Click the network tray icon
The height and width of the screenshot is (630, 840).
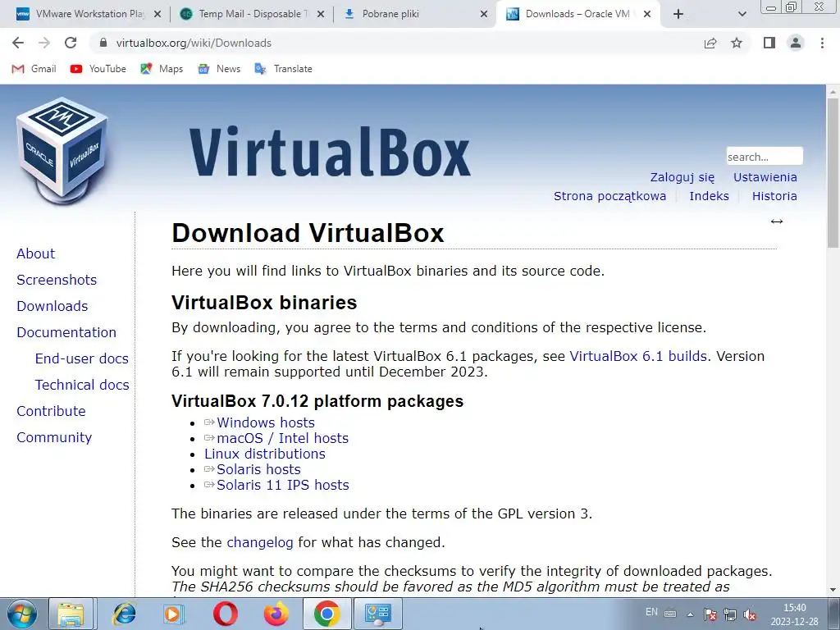(729, 614)
